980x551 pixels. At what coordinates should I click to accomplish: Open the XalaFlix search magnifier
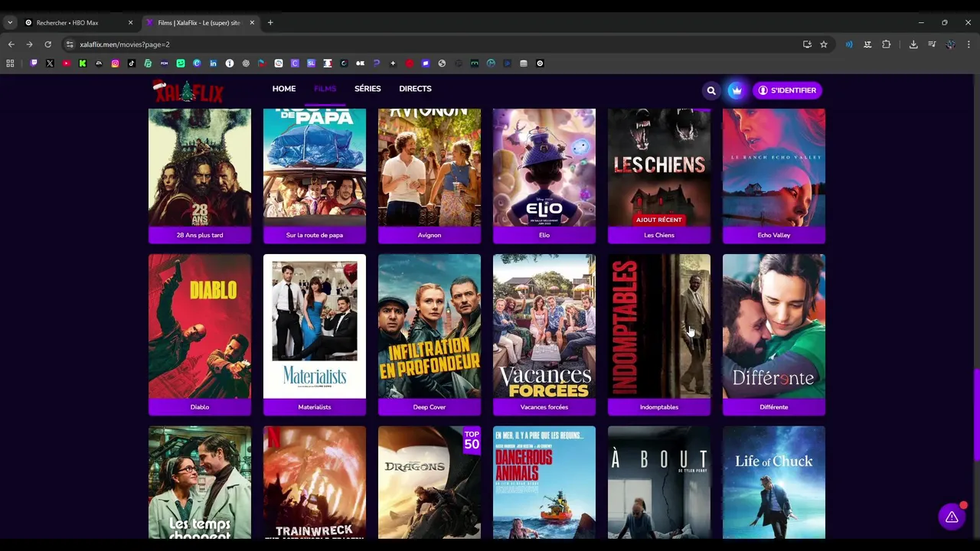click(711, 90)
